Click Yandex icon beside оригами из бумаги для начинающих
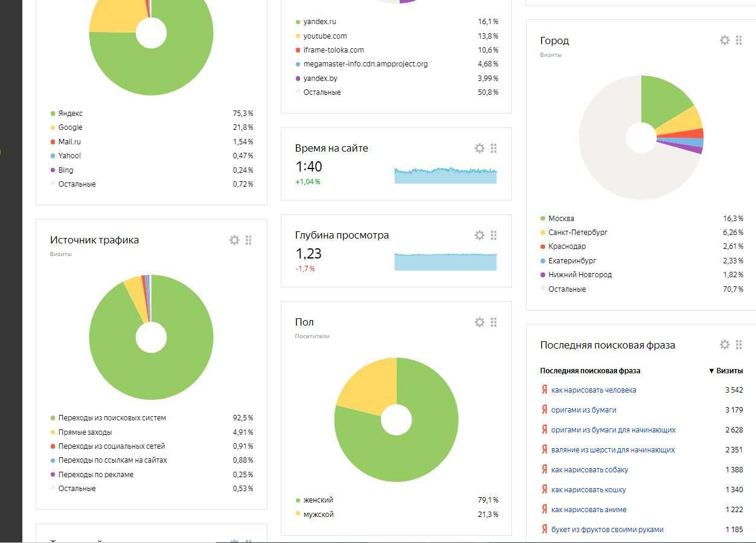This screenshot has height=543, width=756. pyautogui.click(x=544, y=429)
